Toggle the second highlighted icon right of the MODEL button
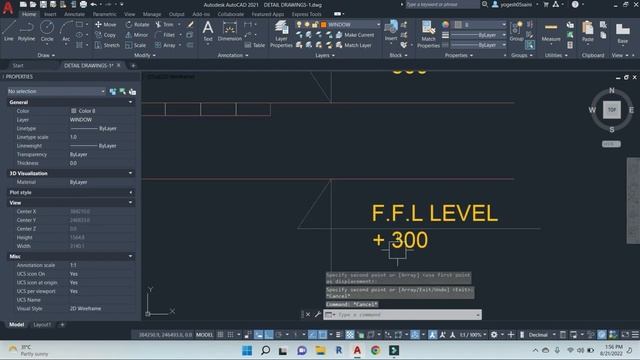The image size is (640, 360). click(x=269, y=335)
